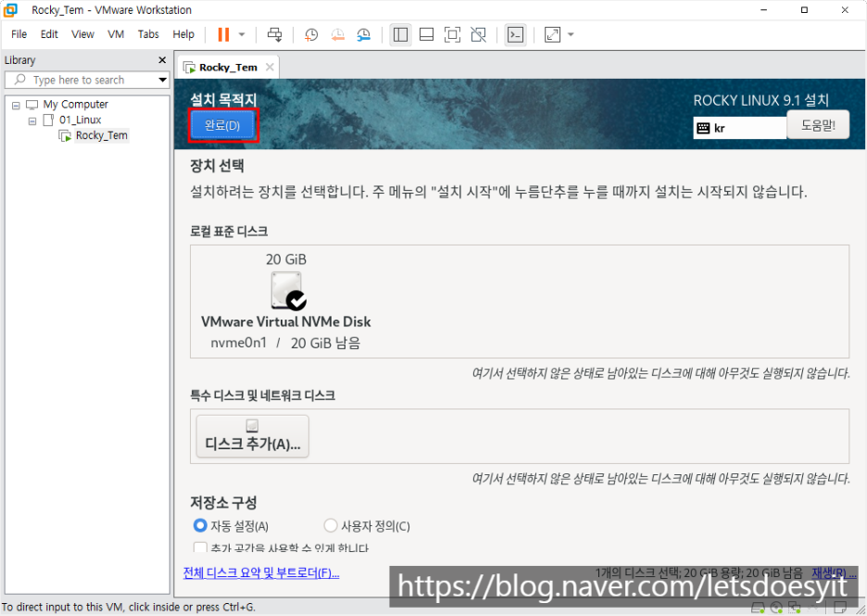Screen dimensions: 867x616
Task: Open the Help menu
Action: click(183, 34)
